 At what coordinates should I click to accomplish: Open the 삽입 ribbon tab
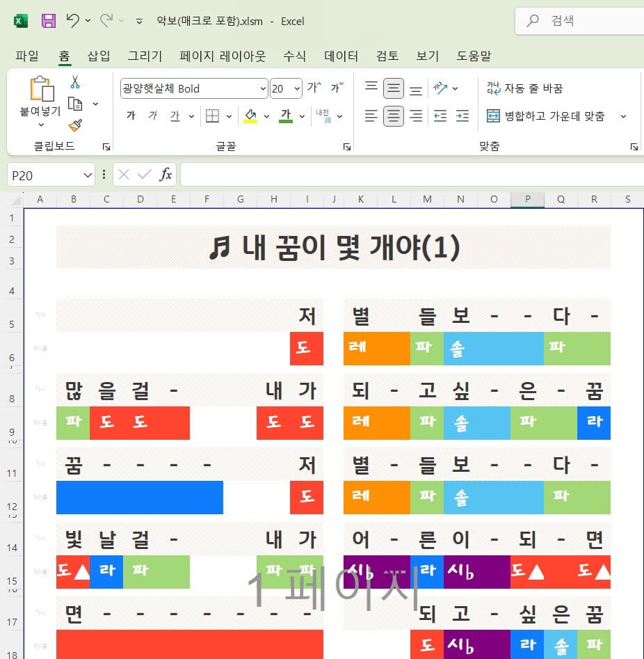point(99,56)
